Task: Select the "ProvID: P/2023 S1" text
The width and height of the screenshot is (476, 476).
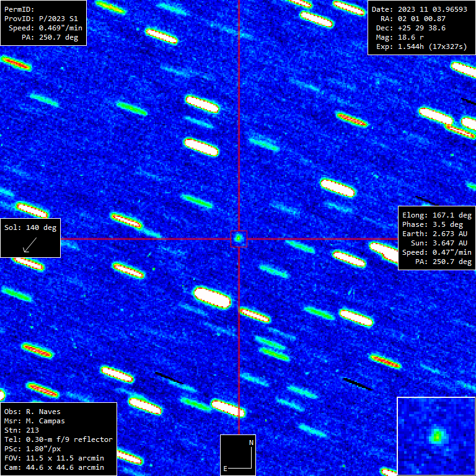Action: [x=41, y=19]
